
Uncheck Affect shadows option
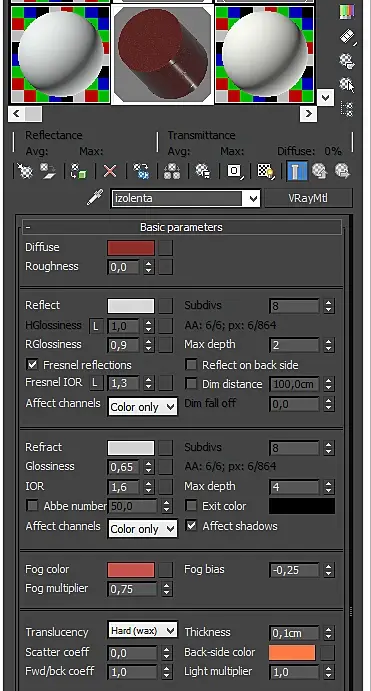pos(191,525)
